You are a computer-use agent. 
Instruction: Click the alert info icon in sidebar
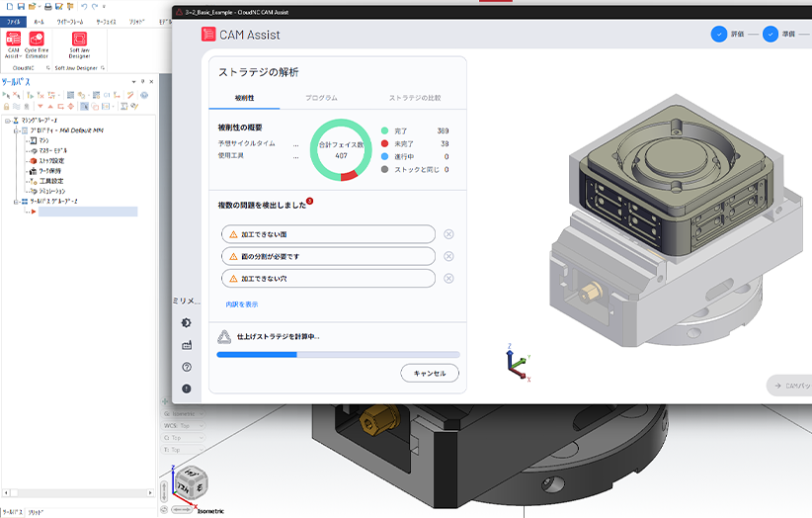pos(187,388)
